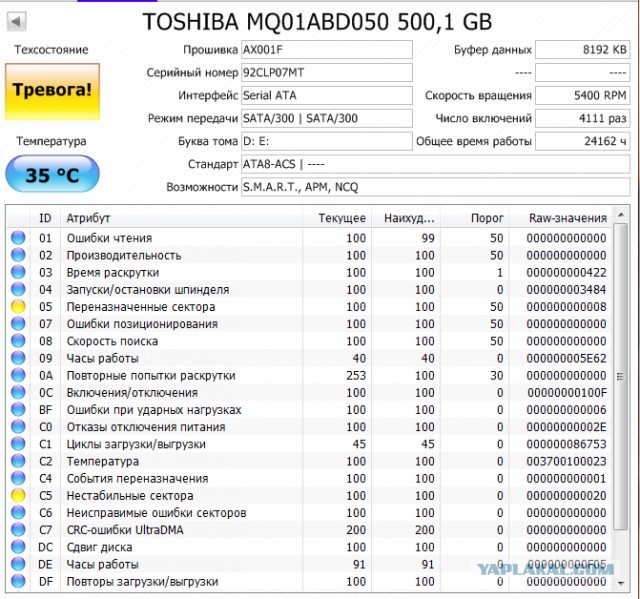Select raw value 000000005E62
640x599 pixels.
point(566,358)
